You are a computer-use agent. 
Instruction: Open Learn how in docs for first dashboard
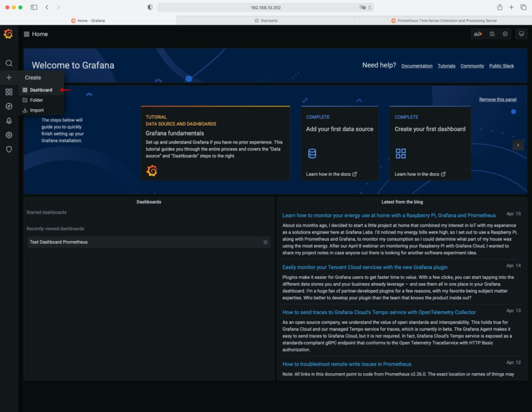[420, 174]
